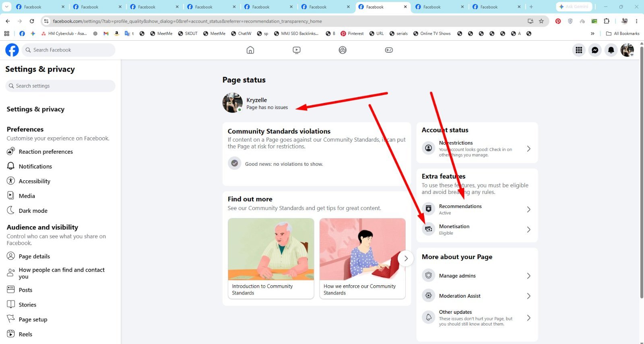Switch to the first Facebook browser tab

[x=39, y=7]
